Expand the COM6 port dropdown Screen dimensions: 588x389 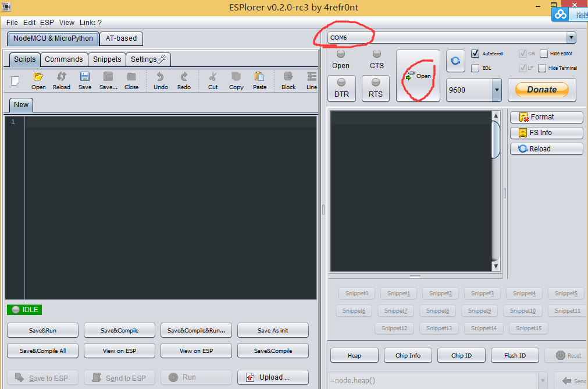click(571, 37)
